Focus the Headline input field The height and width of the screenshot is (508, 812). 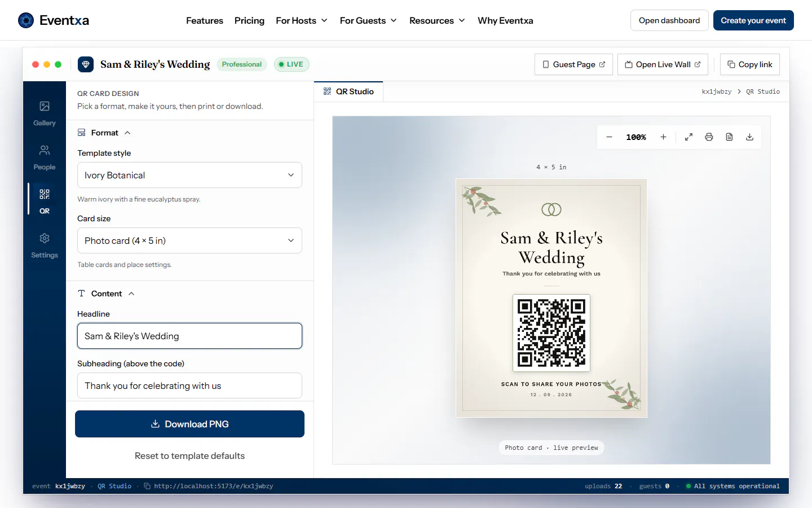189,336
